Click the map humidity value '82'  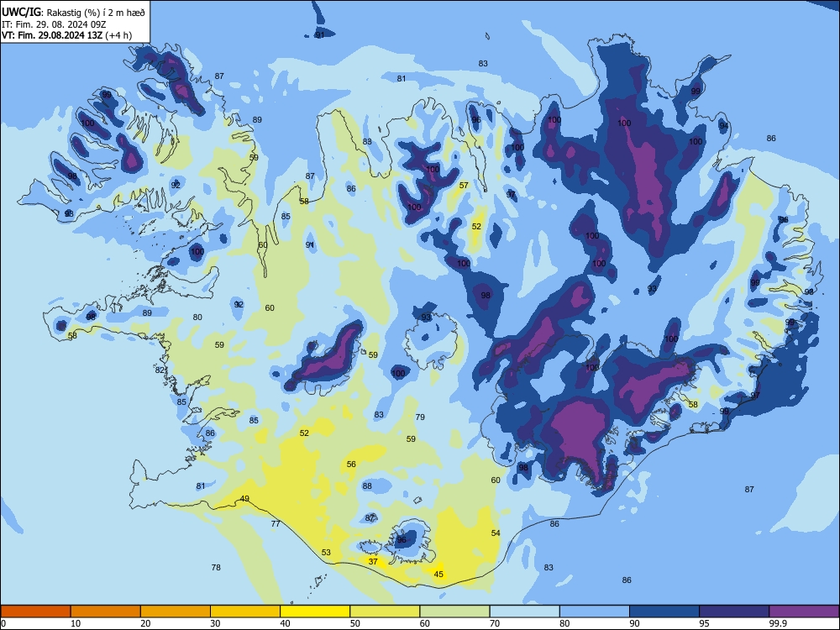160,370
